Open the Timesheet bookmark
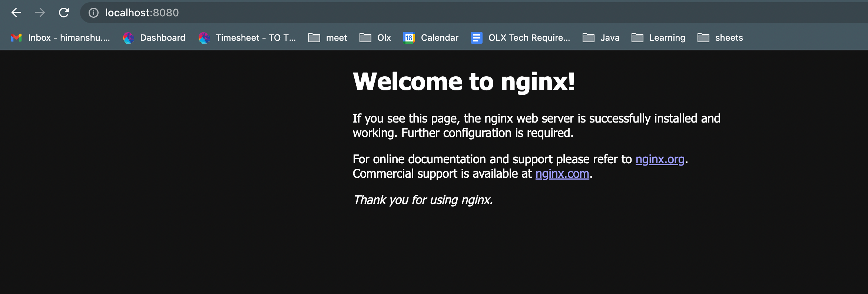Screen dimensions: 868x294 tap(247, 38)
